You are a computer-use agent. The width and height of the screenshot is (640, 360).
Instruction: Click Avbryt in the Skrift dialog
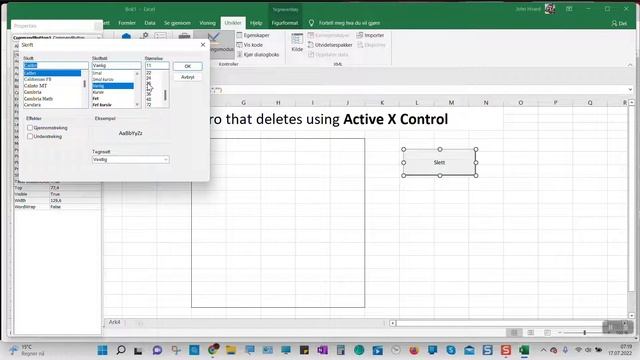coord(187,77)
